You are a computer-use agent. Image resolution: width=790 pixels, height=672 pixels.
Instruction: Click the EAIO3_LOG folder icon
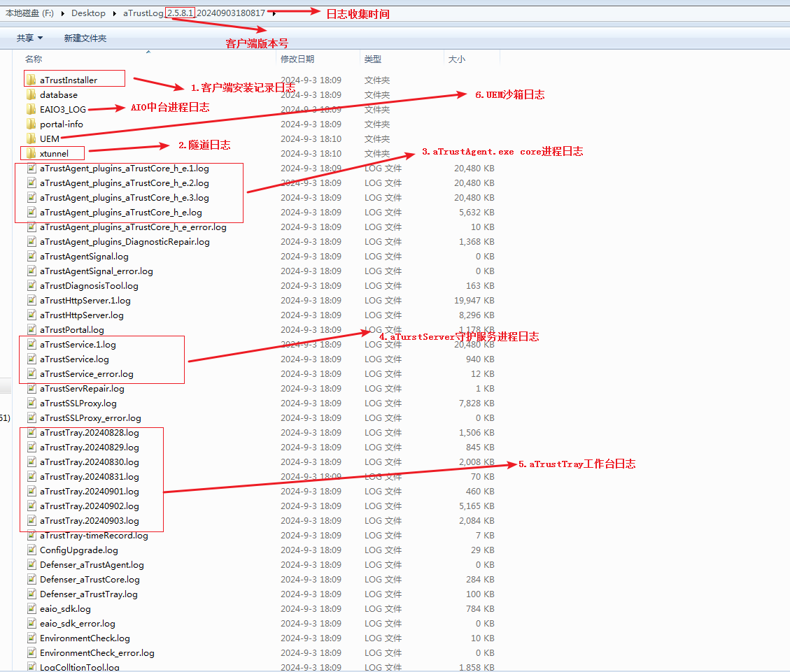pyautogui.click(x=31, y=109)
